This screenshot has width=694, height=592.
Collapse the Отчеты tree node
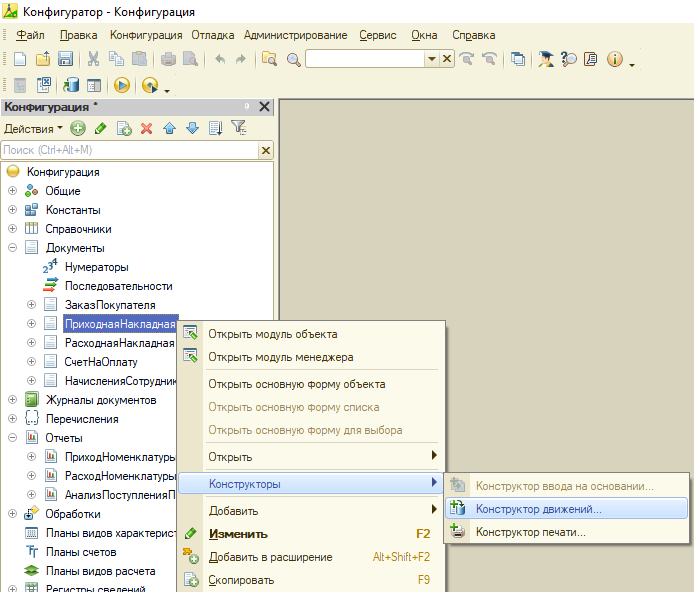pyautogui.click(x=12, y=438)
